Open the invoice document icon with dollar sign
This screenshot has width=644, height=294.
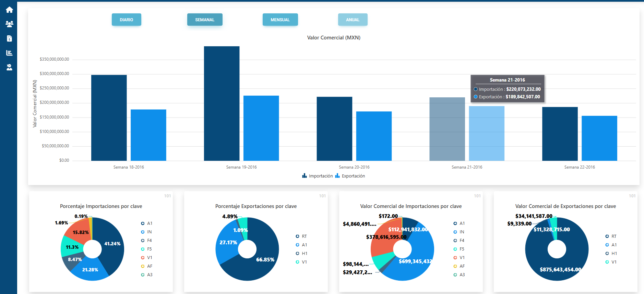click(9, 38)
